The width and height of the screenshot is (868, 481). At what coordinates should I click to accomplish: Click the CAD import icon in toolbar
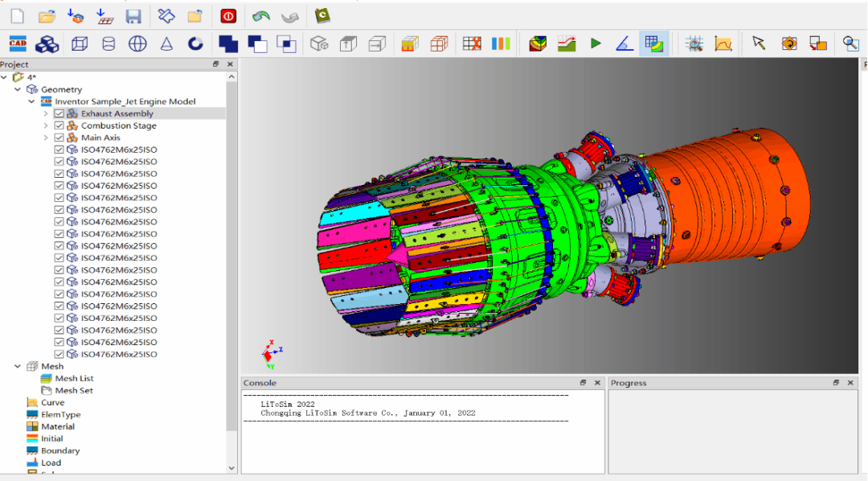coord(18,43)
